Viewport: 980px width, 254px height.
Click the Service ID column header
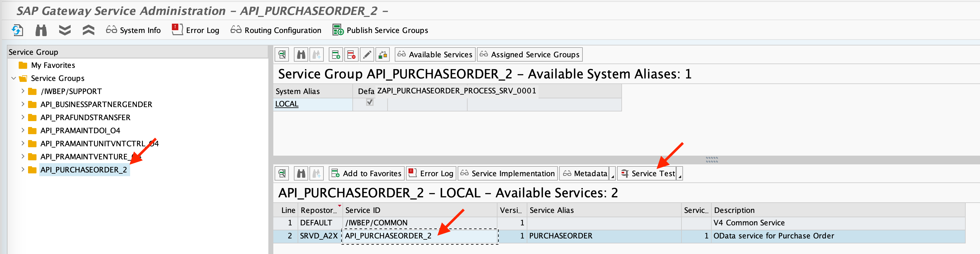(363, 210)
